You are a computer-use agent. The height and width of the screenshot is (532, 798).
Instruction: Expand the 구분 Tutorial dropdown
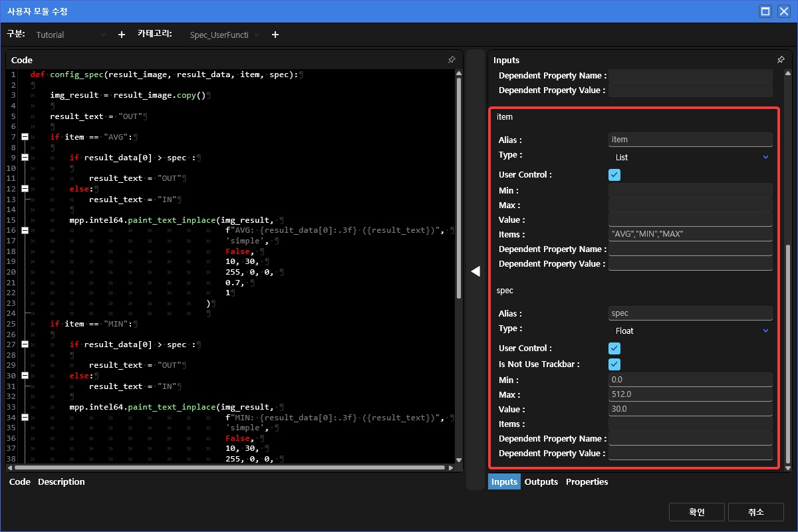70,35
